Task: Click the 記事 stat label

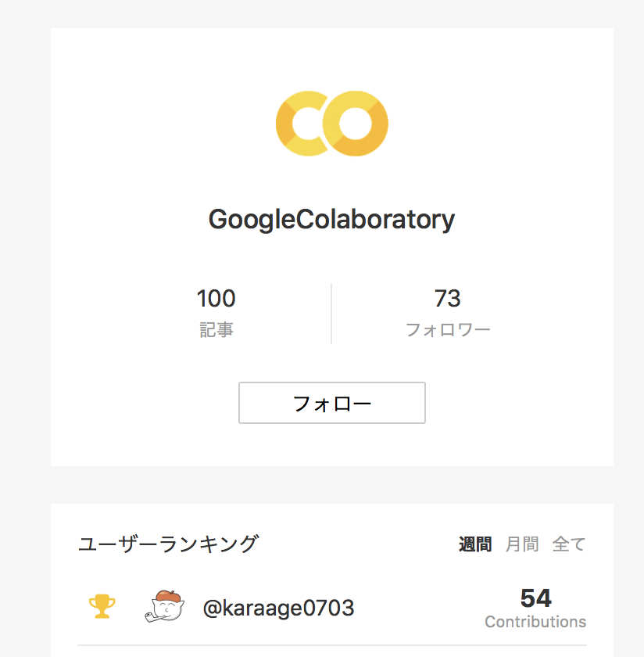Action: (x=216, y=328)
